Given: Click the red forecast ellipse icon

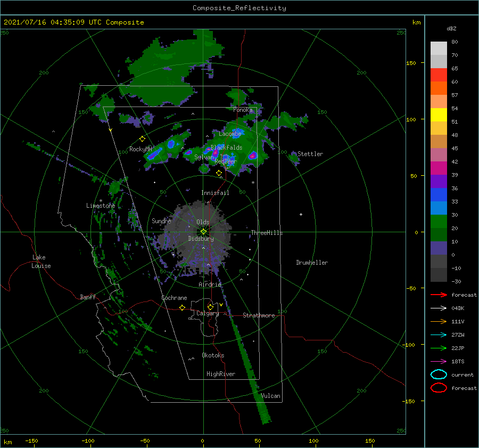Looking at the screenshot, I should (x=439, y=388).
